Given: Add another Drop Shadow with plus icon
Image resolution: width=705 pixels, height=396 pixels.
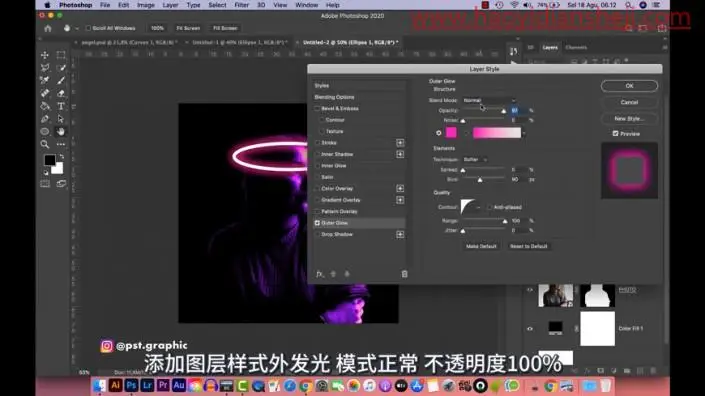Looking at the screenshot, I should (400, 235).
